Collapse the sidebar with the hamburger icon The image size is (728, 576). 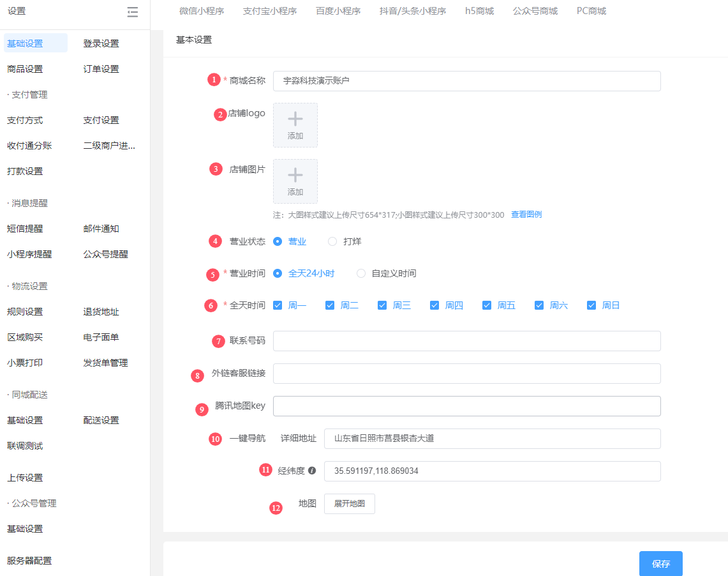click(x=132, y=11)
